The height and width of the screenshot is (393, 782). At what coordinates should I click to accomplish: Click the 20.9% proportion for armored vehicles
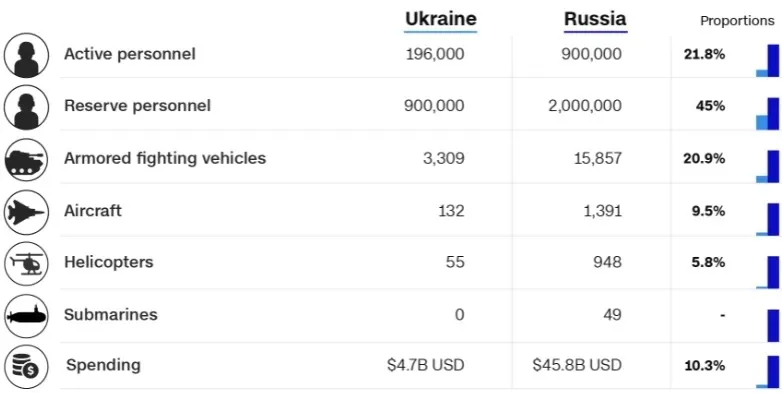(704, 159)
